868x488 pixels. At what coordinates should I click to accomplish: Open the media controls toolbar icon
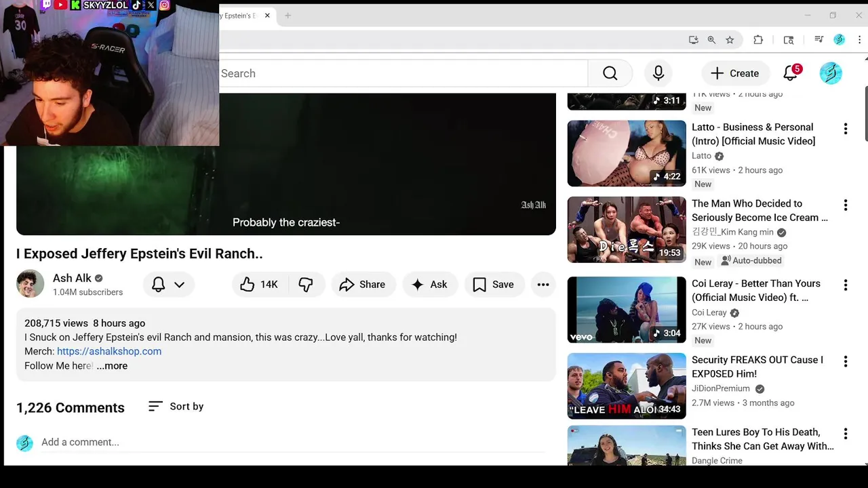pyautogui.click(x=818, y=40)
